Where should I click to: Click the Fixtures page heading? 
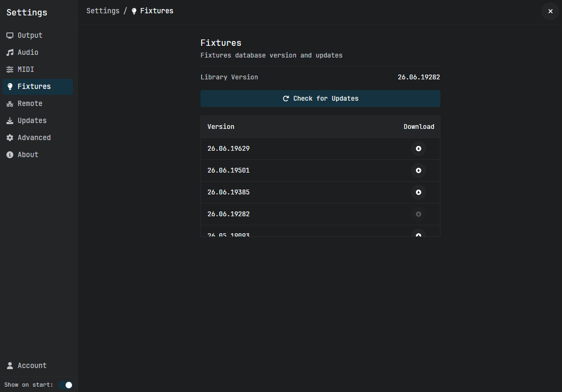(221, 43)
